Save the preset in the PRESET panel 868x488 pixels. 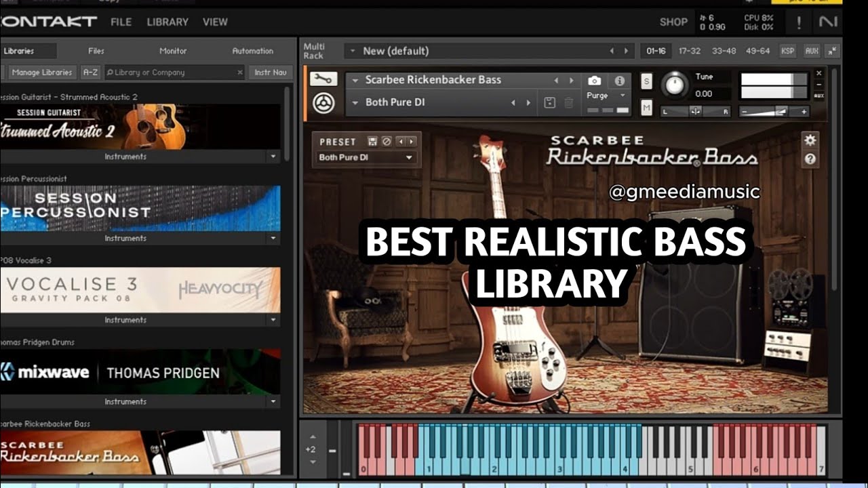(372, 142)
